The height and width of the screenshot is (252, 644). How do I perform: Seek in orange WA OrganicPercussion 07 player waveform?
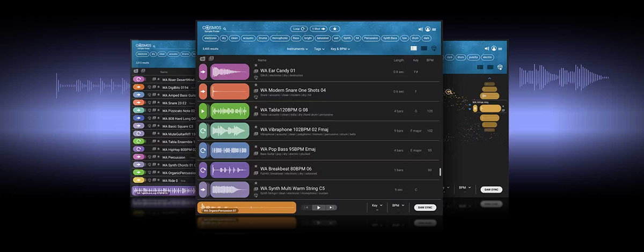coord(247,207)
